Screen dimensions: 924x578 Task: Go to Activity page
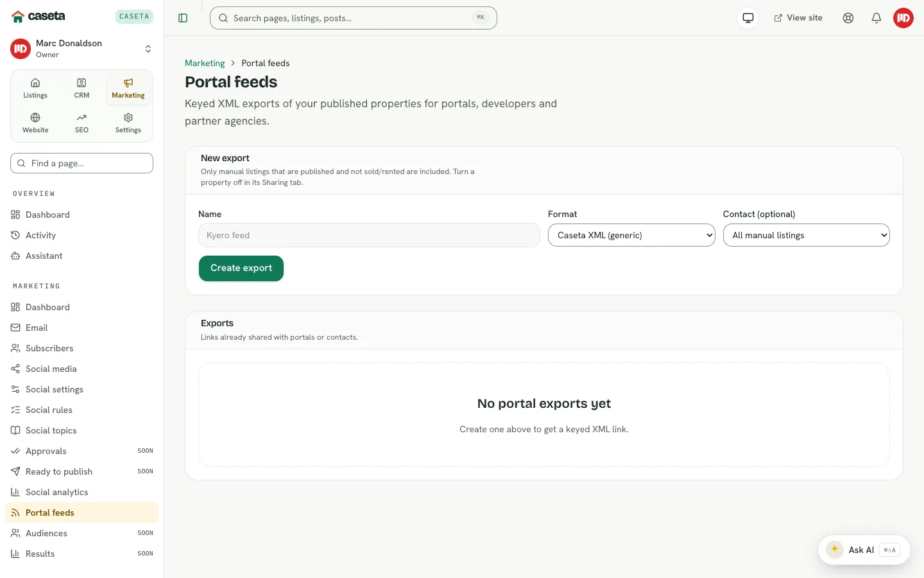coord(81,235)
